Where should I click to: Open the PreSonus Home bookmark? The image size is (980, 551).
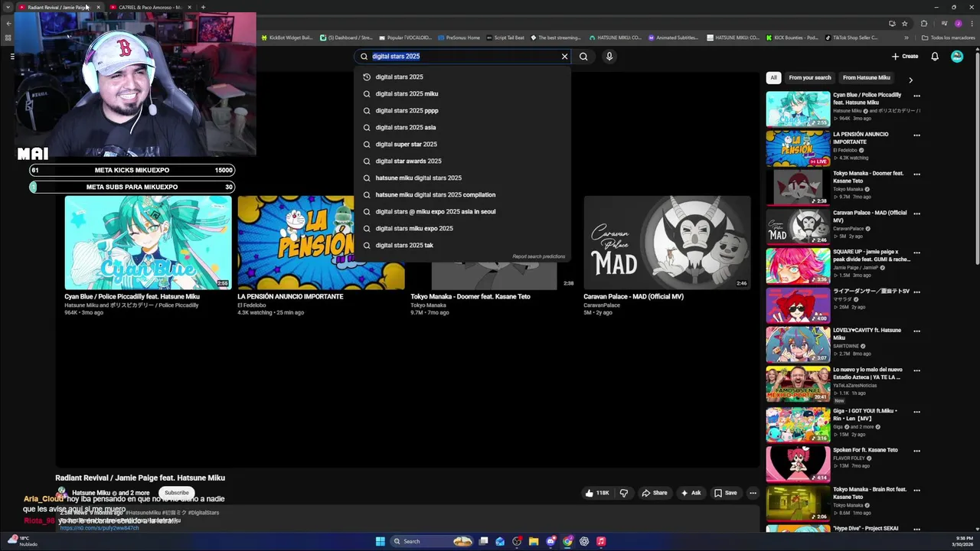tap(459, 37)
